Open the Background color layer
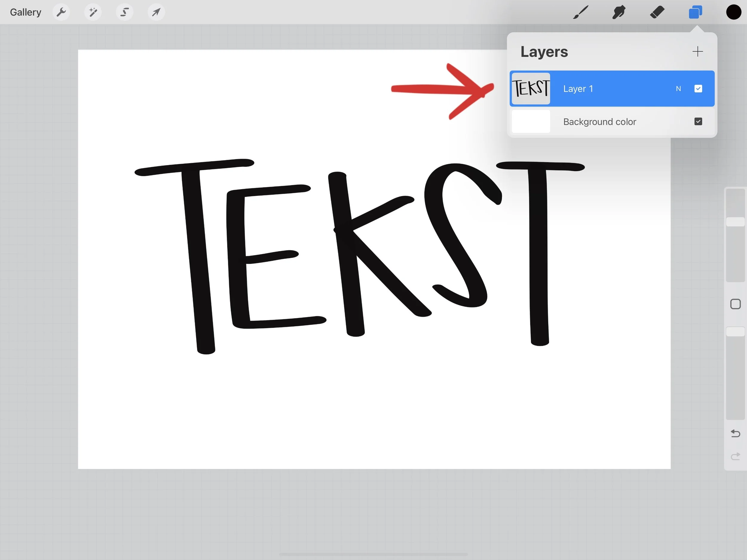 click(612, 122)
